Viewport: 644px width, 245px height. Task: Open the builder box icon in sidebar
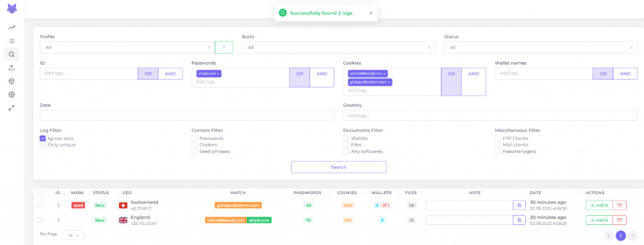[11, 81]
